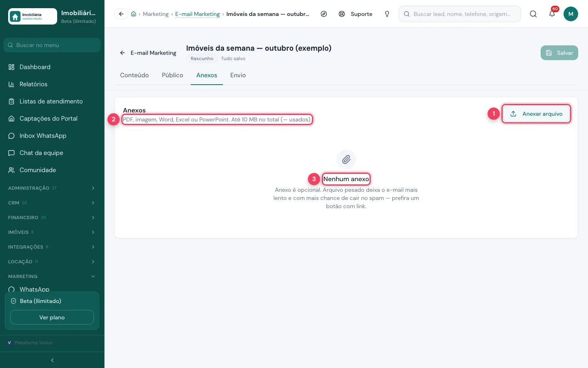Open notifications bell with 60 badge

(x=552, y=14)
